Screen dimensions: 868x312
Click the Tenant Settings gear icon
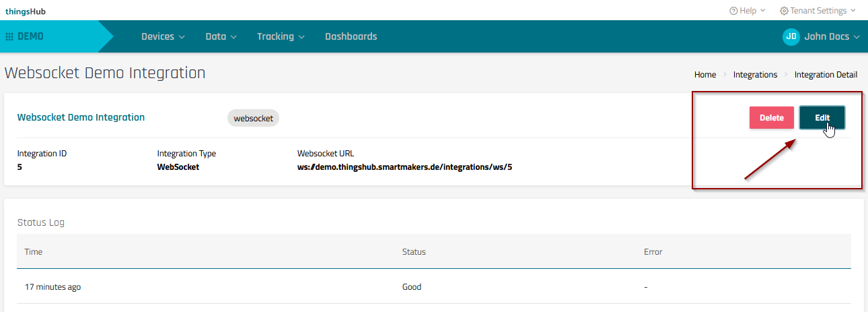pyautogui.click(x=783, y=11)
